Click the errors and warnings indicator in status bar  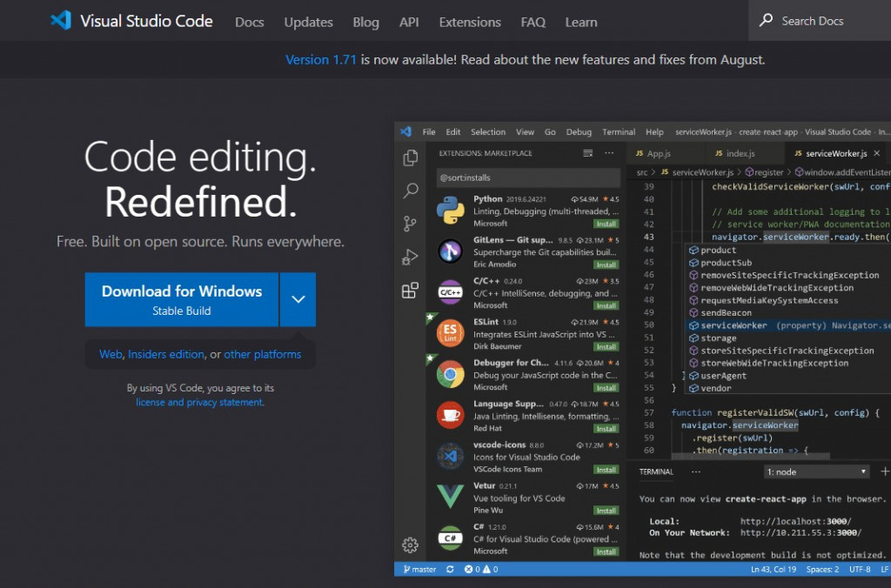(x=481, y=569)
